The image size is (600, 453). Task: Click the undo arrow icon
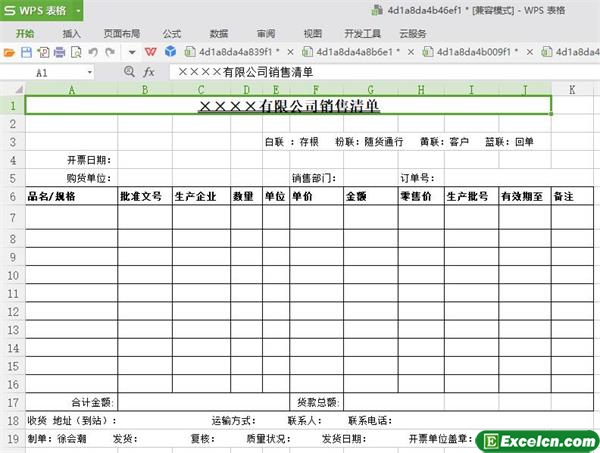tap(93, 52)
